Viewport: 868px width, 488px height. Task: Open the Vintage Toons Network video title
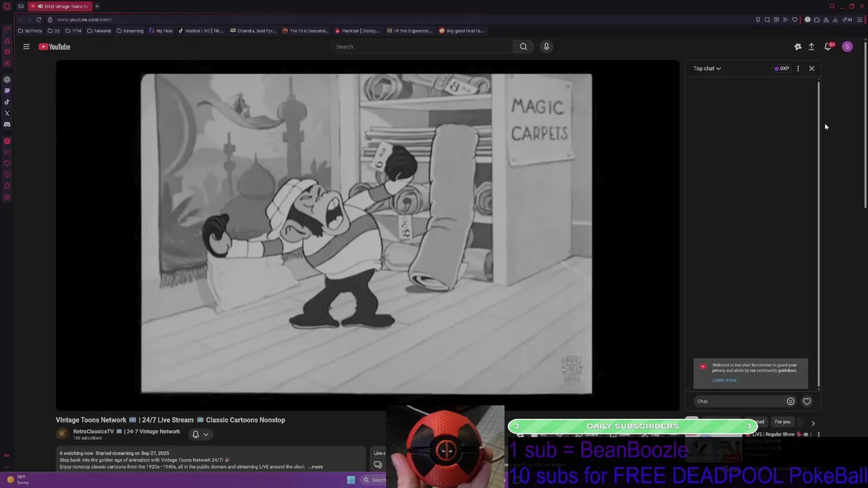click(170, 420)
